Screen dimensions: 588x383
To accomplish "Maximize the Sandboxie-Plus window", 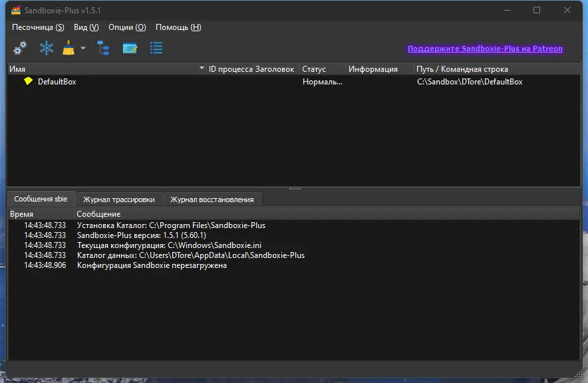I will [537, 10].
